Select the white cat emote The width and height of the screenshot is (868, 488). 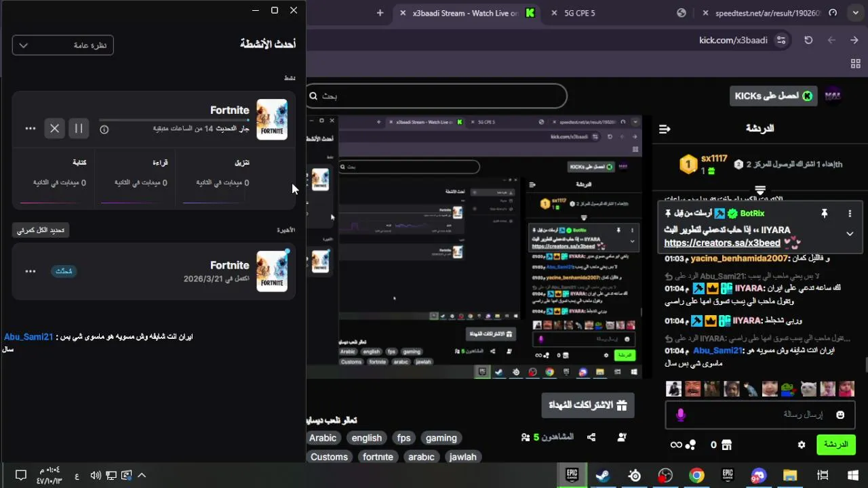click(809, 388)
